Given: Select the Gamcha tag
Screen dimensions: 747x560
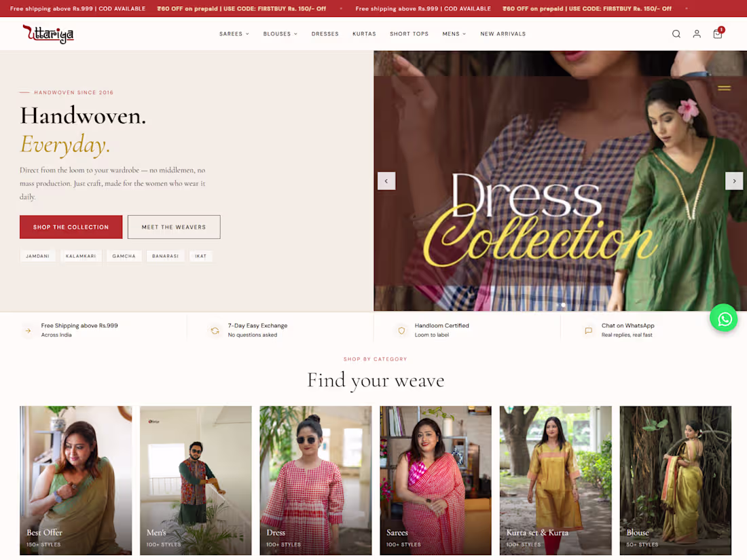Looking at the screenshot, I should click(124, 256).
